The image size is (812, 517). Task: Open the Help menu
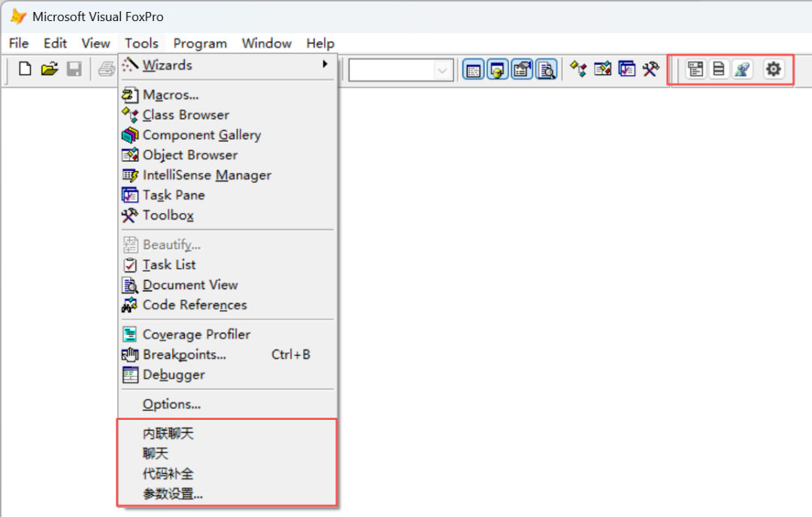320,43
